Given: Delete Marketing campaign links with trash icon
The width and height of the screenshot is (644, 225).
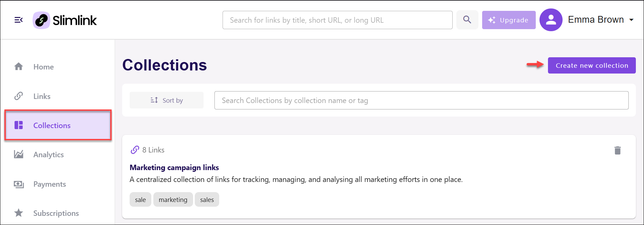Looking at the screenshot, I should click(x=618, y=150).
